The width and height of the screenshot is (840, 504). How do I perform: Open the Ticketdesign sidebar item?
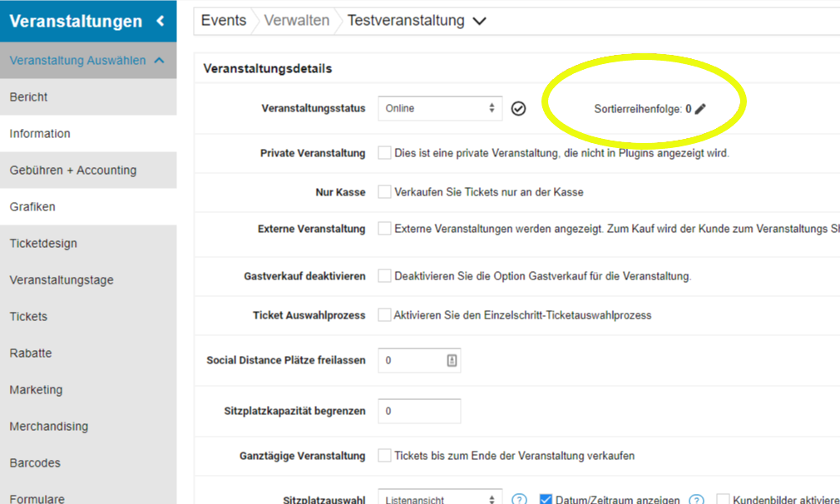click(43, 244)
